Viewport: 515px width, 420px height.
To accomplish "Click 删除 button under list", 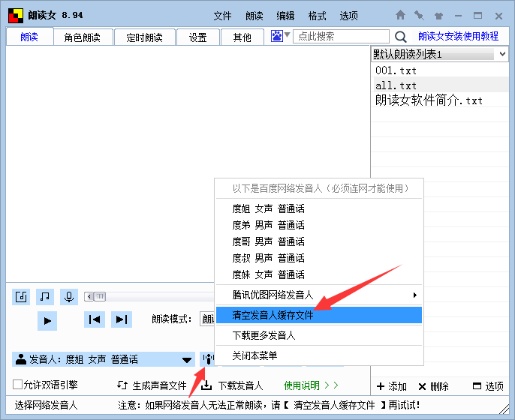I will 434,386.
